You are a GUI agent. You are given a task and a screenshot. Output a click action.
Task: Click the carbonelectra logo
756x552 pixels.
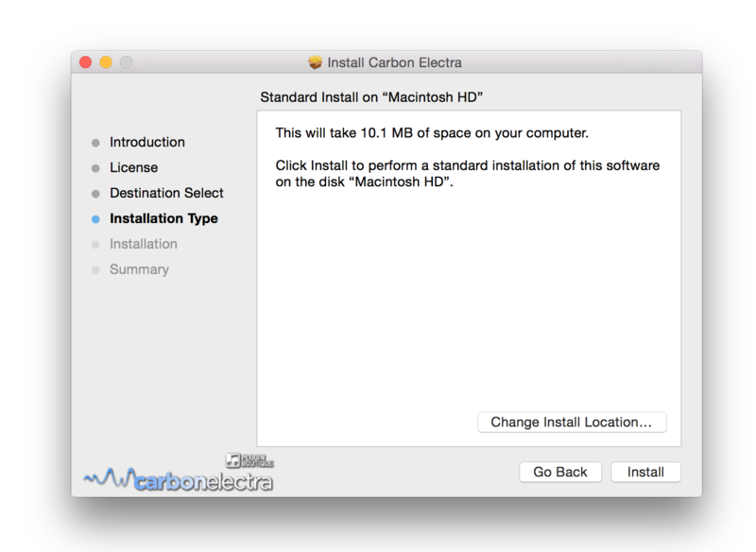[179, 479]
